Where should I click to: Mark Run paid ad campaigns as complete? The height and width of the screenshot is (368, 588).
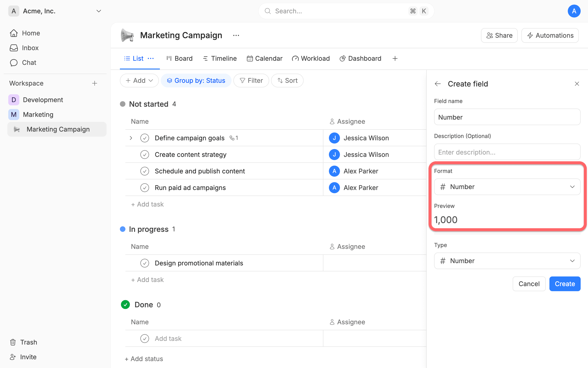click(144, 188)
